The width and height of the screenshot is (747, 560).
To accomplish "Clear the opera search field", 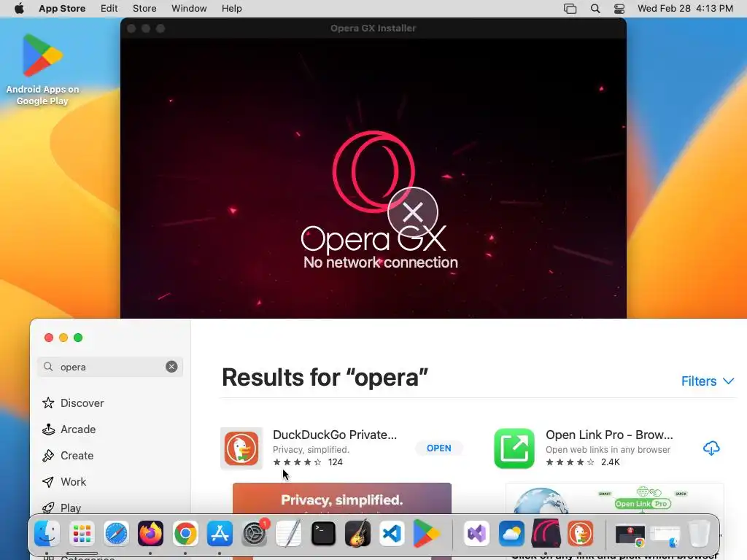I will coord(171,367).
